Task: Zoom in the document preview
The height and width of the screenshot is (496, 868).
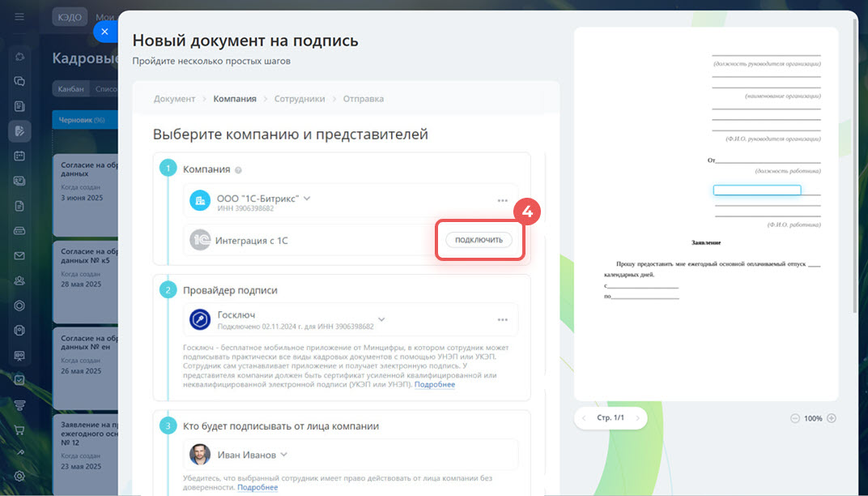Action: click(x=832, y=418)
